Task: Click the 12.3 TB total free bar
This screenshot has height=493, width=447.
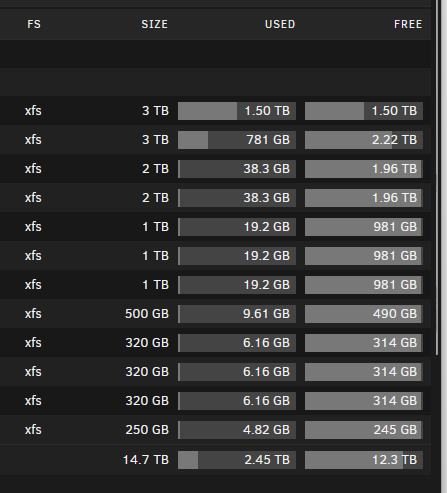Action: pyautogui.click(x=364, y=460)
